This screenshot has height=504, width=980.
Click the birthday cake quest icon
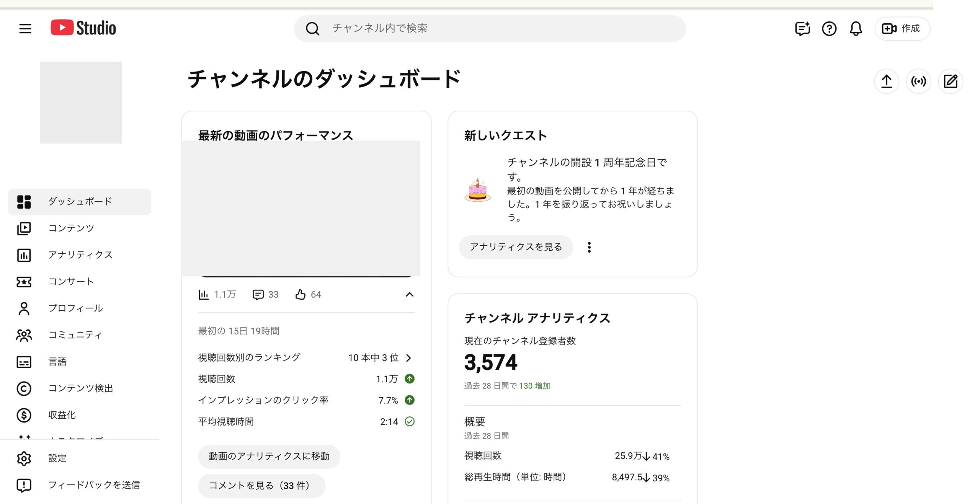click(477, 190)
